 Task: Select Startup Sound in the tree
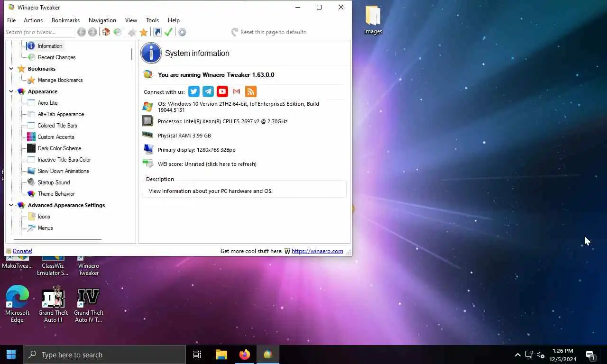[54, 182]
